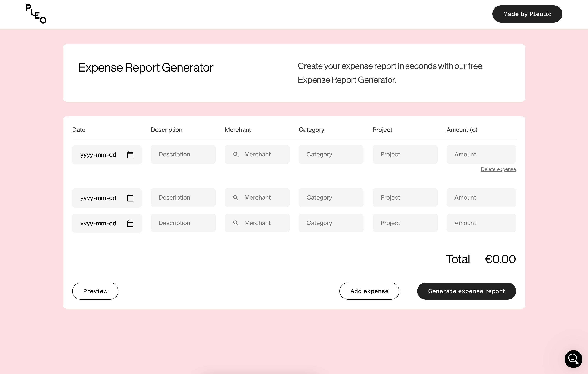Click the Merchant column header

tap(238, 130)
